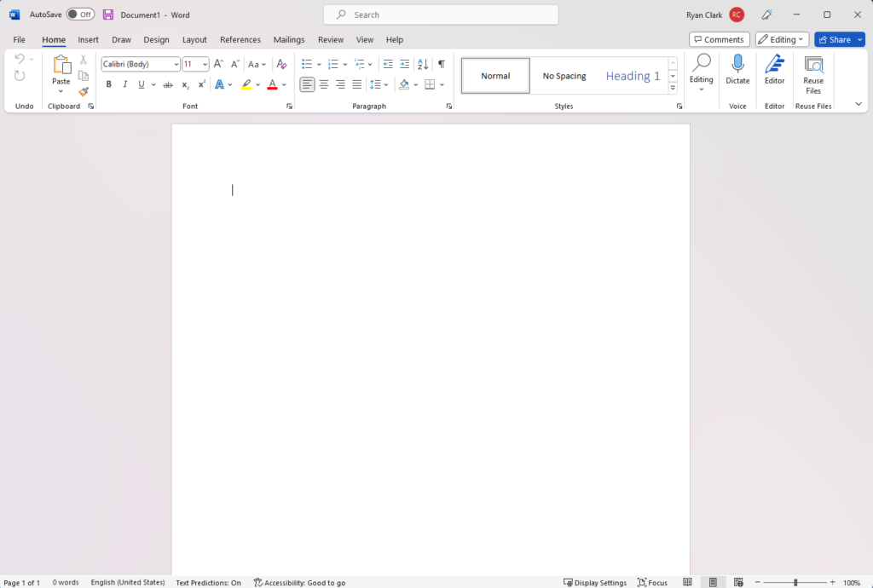This screenshot has width=873, height=588.
Task: Open line spacing dropdown
Action: pyautogui.click(x=379, y=84)
